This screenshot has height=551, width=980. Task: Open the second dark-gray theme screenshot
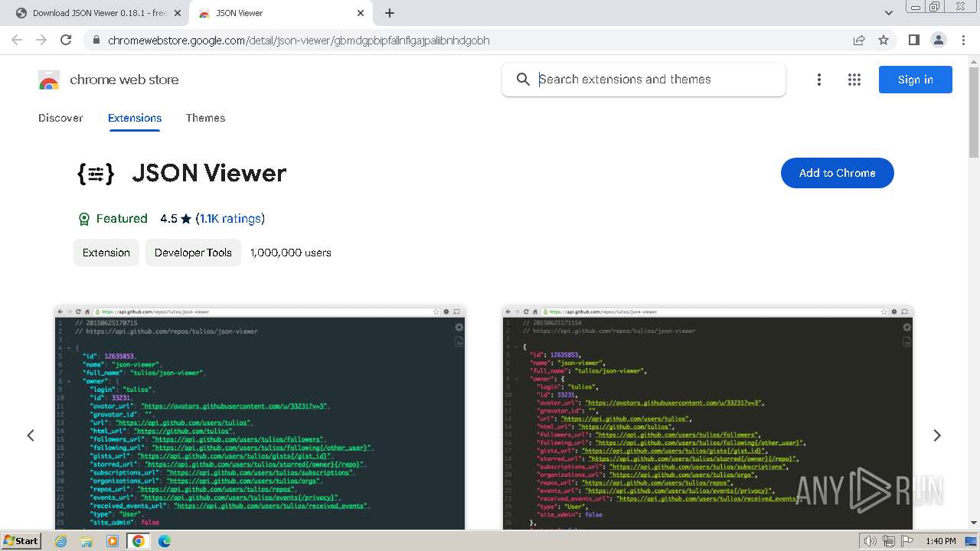708,418
